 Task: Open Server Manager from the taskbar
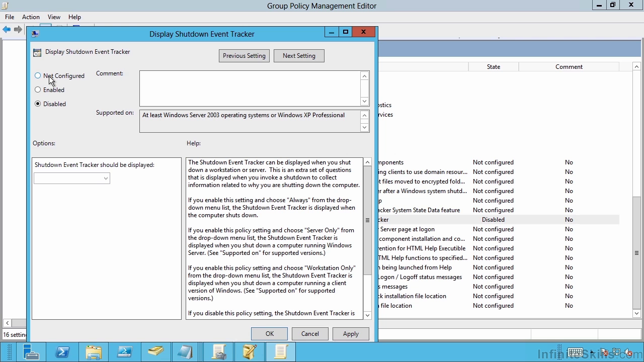click(x=31, y=351)
